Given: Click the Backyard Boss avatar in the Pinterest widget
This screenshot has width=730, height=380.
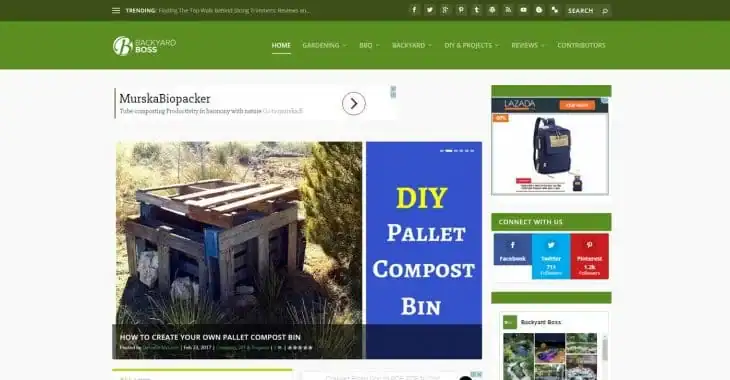Looking at the screenshot, I should point(510,322).
